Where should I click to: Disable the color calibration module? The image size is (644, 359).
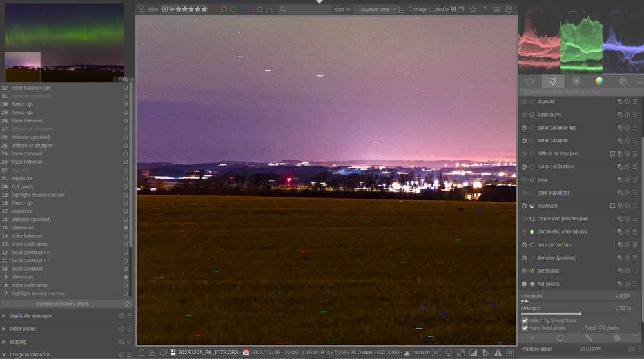pos(524,166)
